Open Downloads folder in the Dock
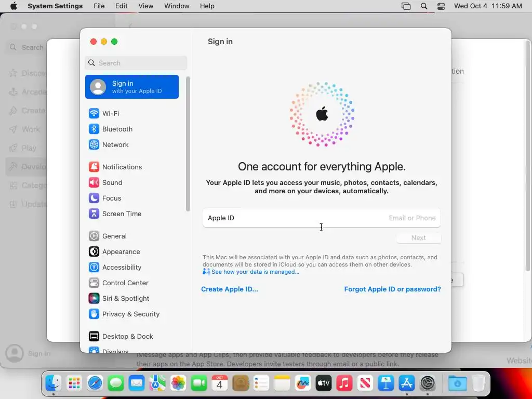 457,383
